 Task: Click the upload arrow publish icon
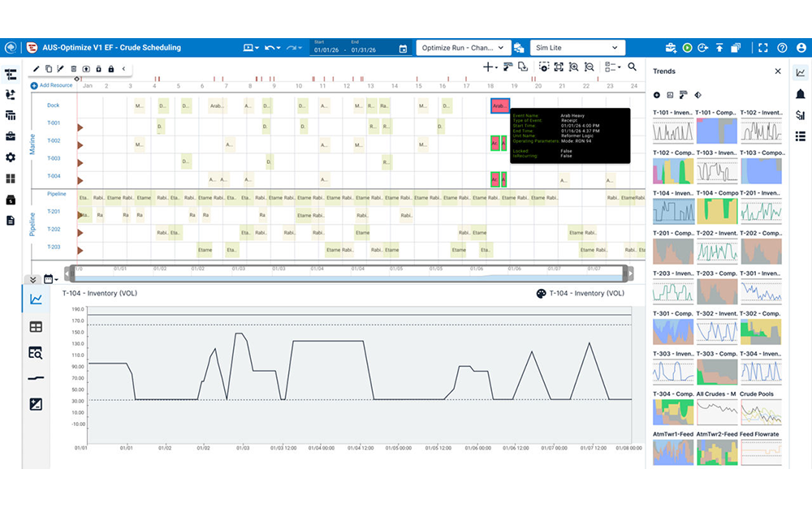(x=719, y=48)
